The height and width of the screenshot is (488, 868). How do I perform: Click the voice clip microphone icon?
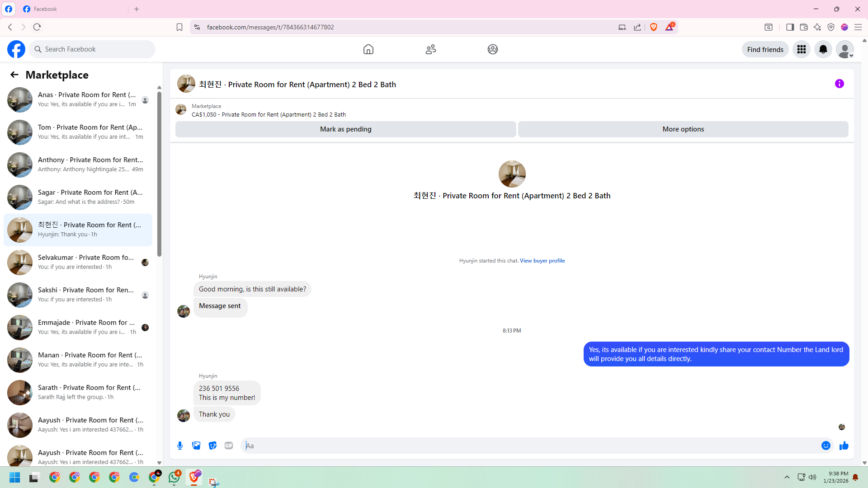point(180,446)
